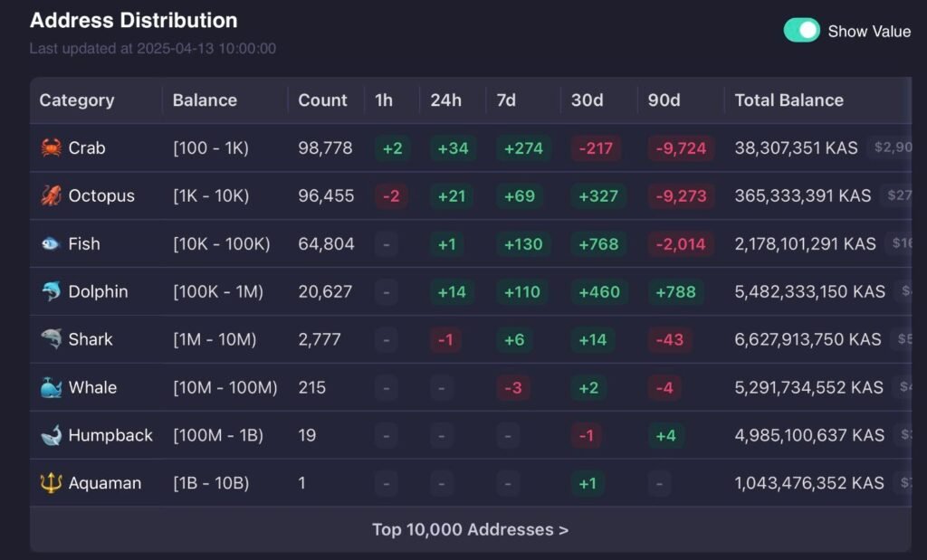Sort by the Count column header
The width and height of the screenshot is (927, 560).
pyautogui.click(x=324, y=100)
